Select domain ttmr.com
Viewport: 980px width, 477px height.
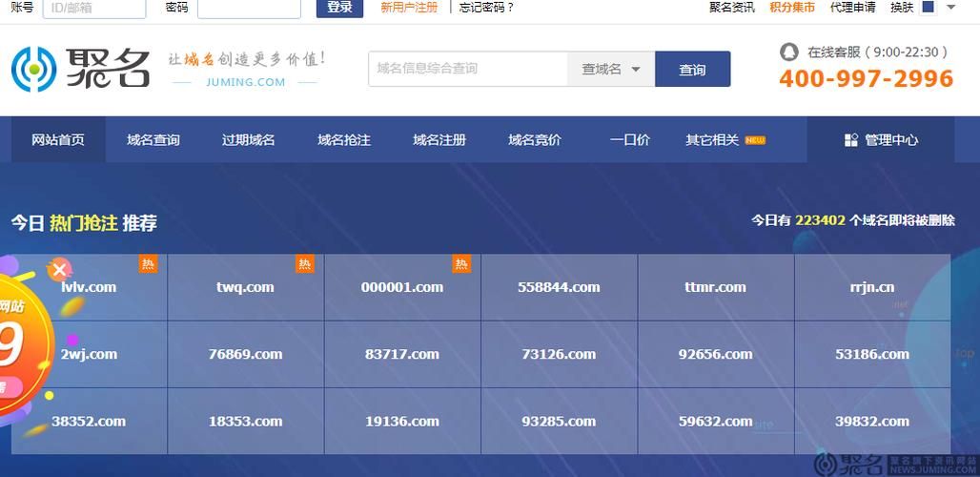[x=716, y=287]
